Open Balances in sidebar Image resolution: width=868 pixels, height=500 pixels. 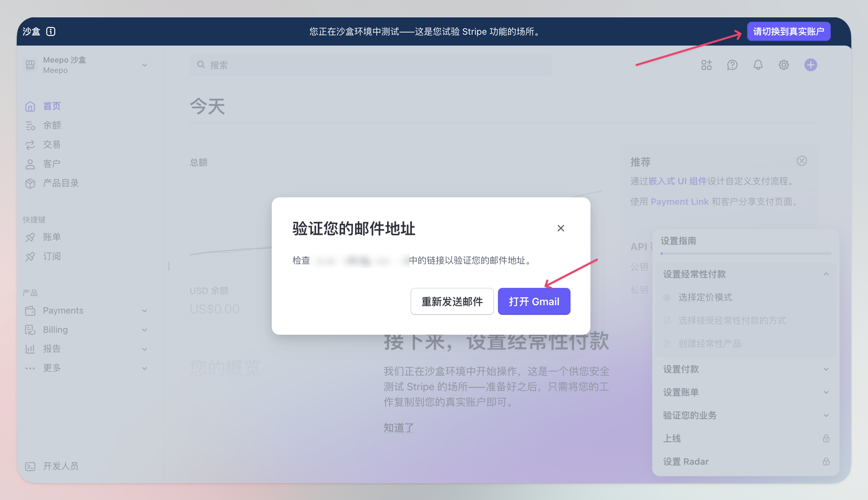(x=52, y=125)
